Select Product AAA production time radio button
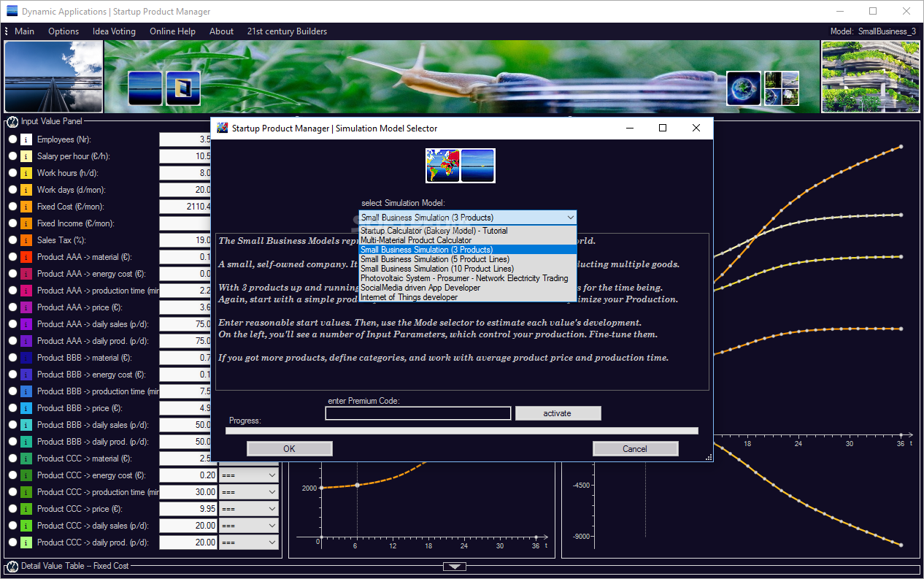Screen dimensions: 924x579 [x=12, y=291]
